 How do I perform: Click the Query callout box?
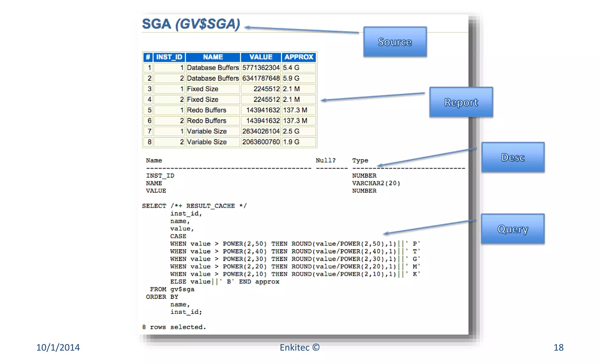[x=512, y=229]
